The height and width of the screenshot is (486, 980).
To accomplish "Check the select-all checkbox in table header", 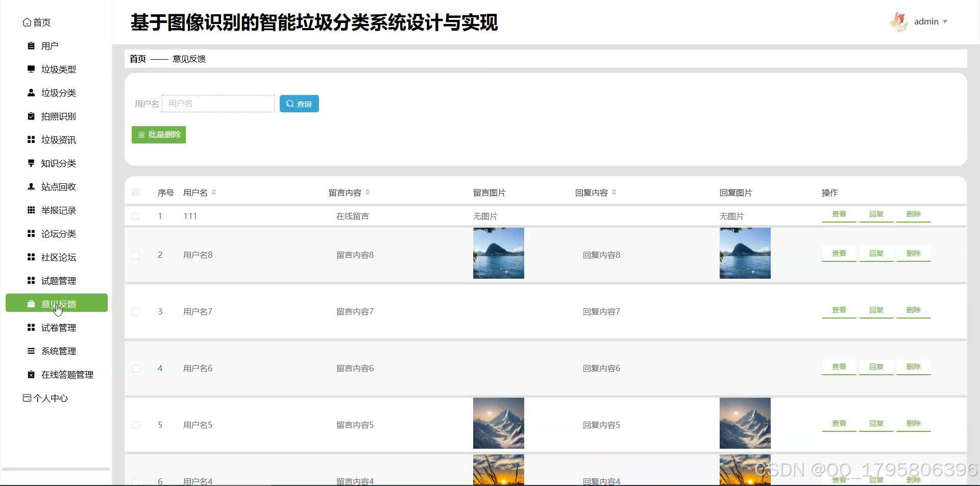I will point(136,192).
